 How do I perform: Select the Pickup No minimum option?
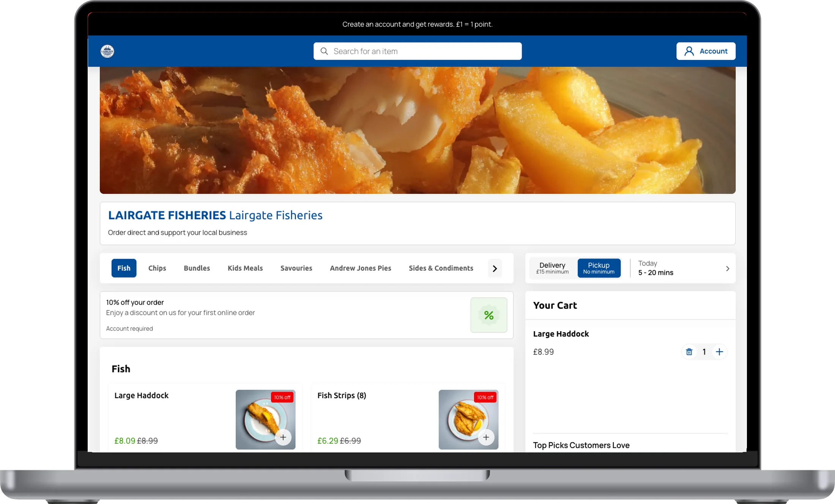pyautogui.click(x=599, y=268)
